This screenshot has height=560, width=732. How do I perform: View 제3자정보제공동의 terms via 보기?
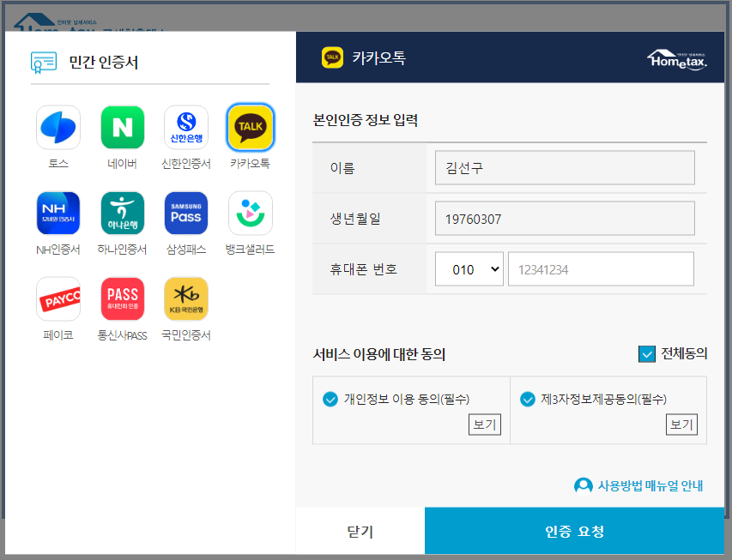(681, 425)
